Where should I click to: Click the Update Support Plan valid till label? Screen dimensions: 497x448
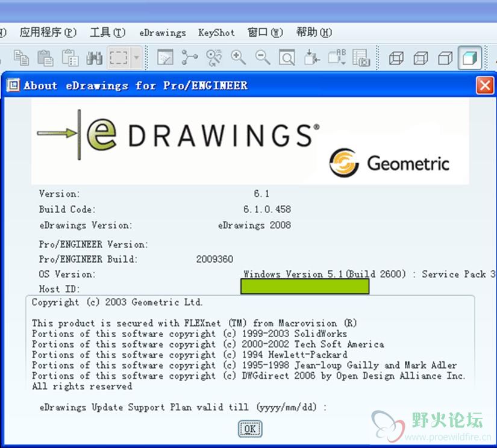coord(183,407)
